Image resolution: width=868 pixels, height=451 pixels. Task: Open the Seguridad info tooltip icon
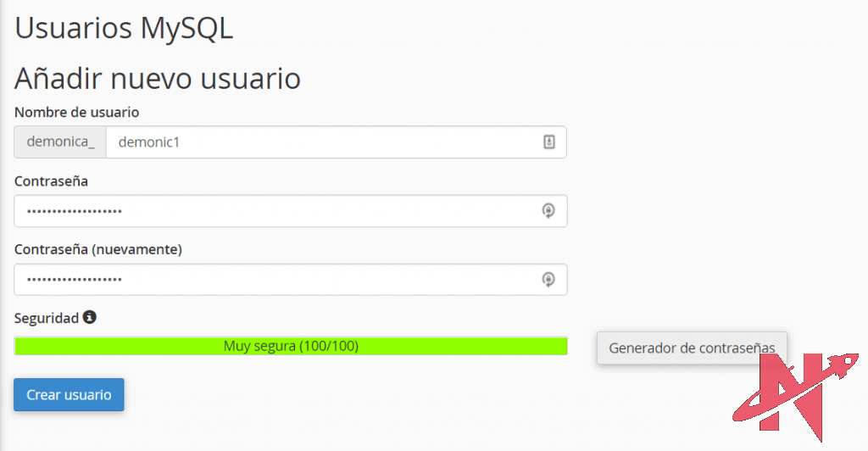(x=90, y=318)
